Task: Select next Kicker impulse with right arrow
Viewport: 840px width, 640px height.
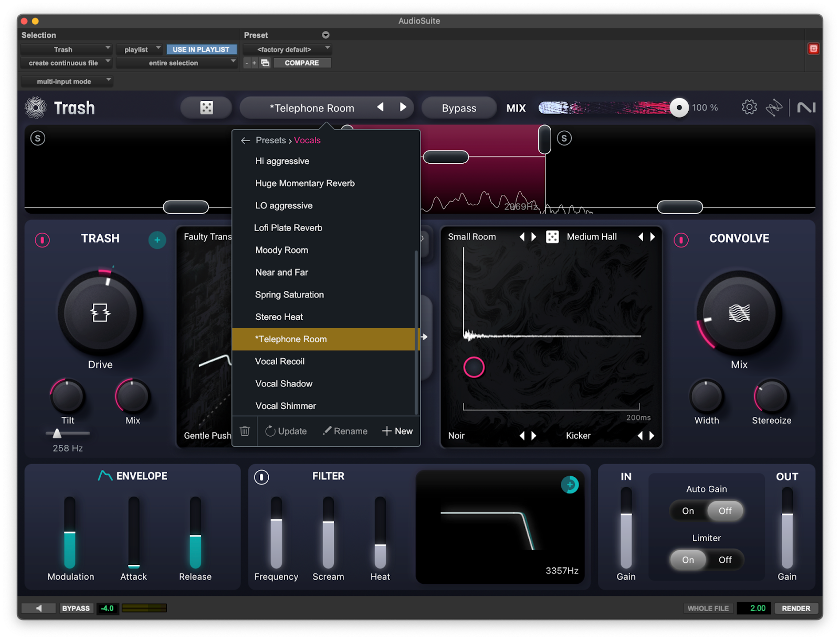Action: [652, 436]
